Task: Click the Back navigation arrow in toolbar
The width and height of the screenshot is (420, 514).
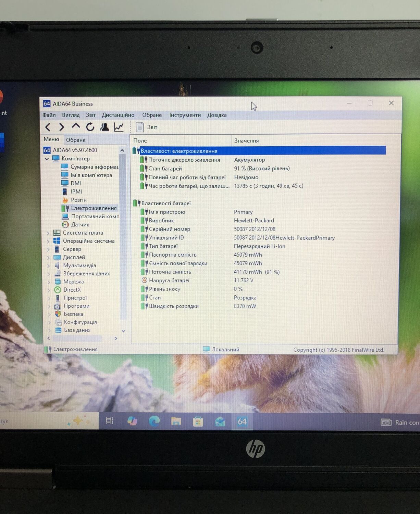Action: click(x=48, y=127)
